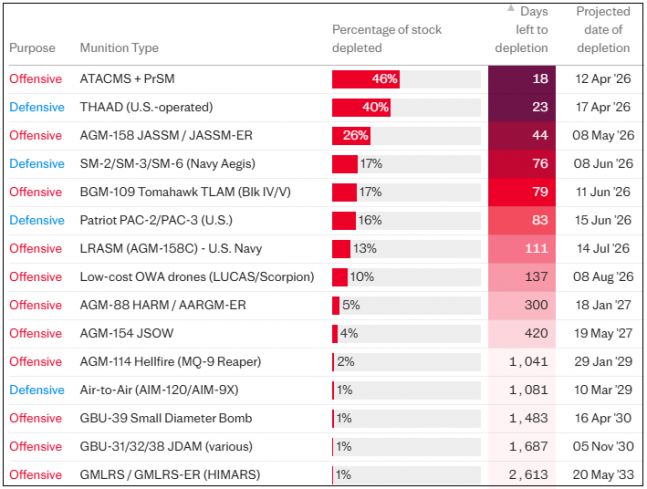Click the 79 days Tomahawk cell
The width and height of the screenshot is (647, 489).
522,192
